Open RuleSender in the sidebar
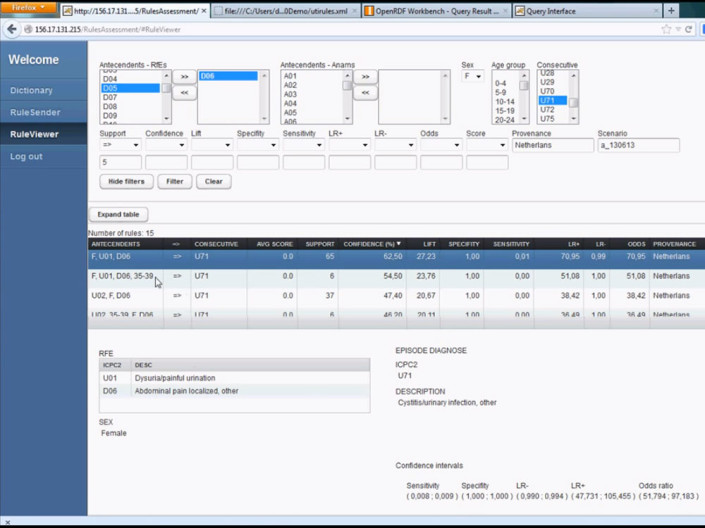Viewport: 705px width, 528px height. pyautogui.click(x=35, y=112)
